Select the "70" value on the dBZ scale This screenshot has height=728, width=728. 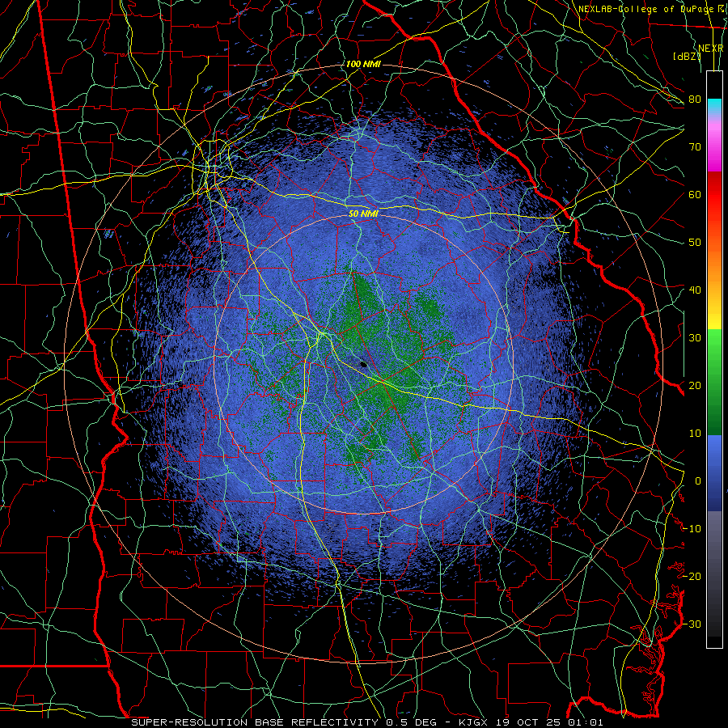(695, 146)
